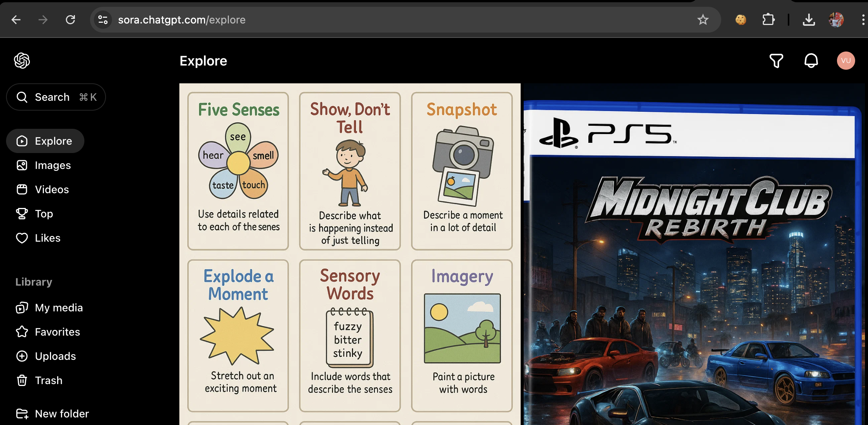Open the browser downloads icon
The width and height of the screenshot is (868, 425).
[x=809, y=20]
